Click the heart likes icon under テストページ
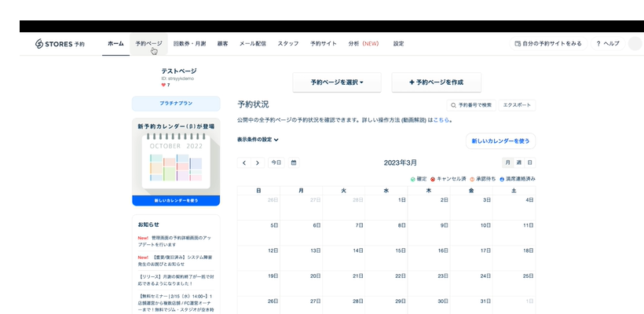 (163, 85)
